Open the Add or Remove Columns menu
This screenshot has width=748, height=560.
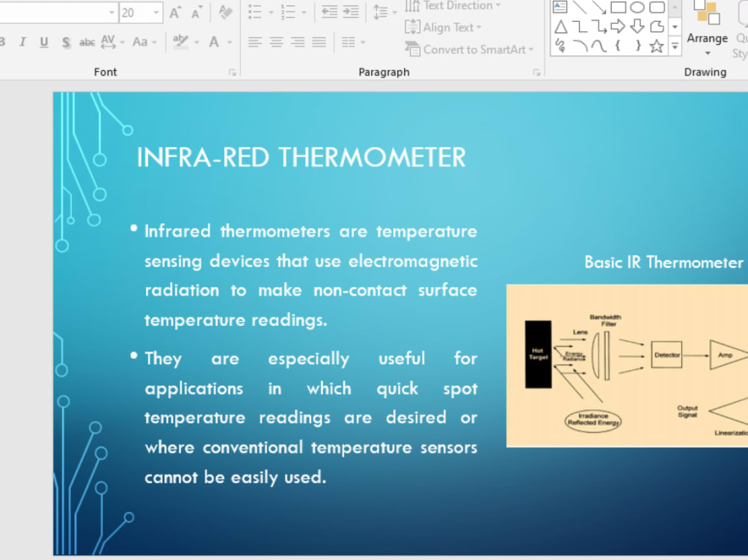tap(353, 43)
